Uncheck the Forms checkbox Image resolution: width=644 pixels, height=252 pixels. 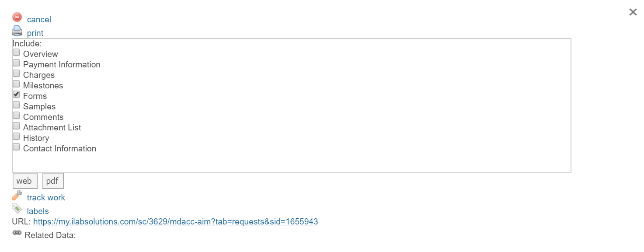click(x=16, y=94)
